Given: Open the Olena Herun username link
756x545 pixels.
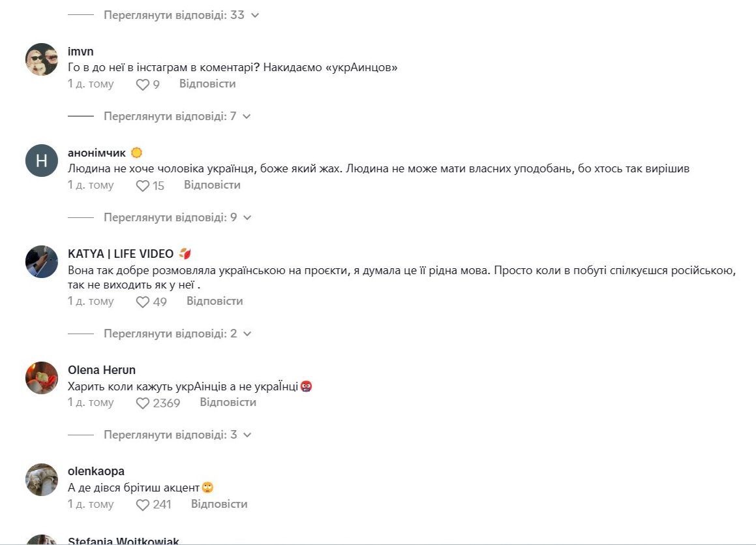Looking at the screenshot, I should [102, 370].
